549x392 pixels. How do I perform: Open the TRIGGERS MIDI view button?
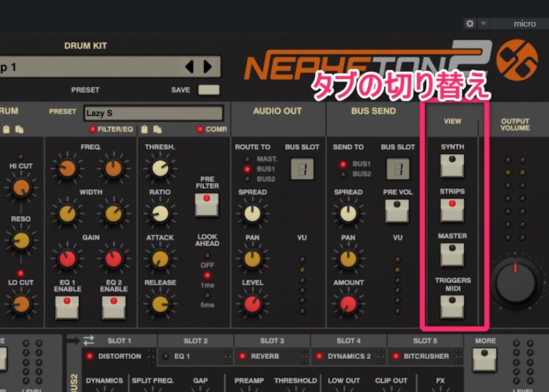tap(452, 306)
